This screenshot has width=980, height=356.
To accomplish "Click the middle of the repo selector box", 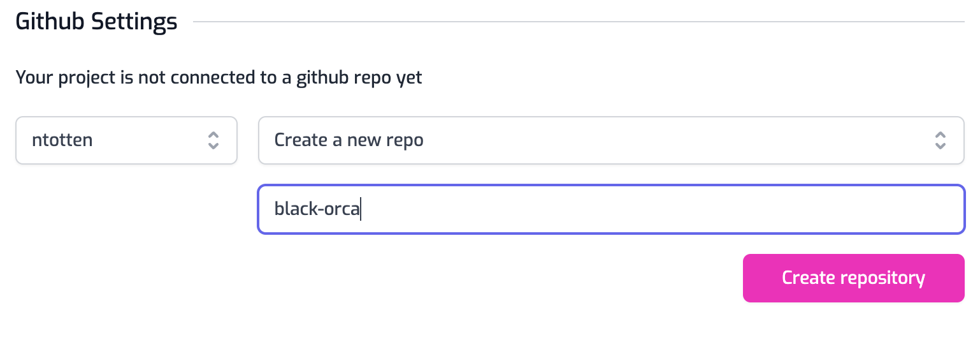I will pos(610,140).
